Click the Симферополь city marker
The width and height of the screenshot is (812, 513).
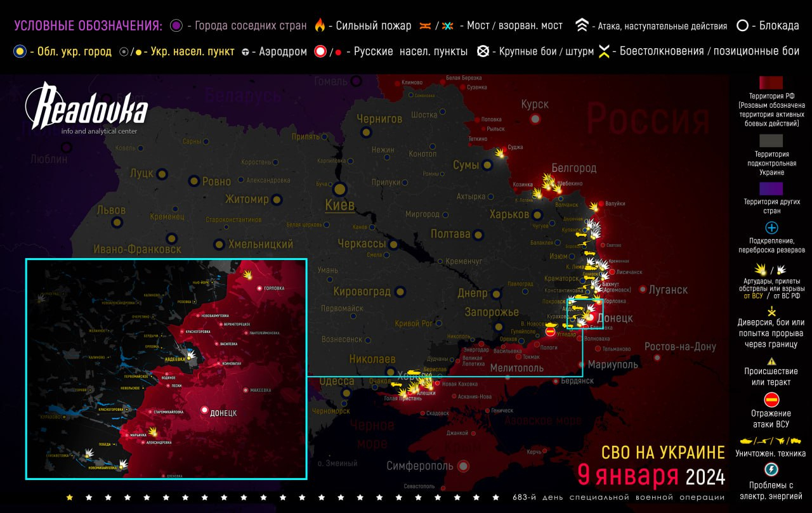click(462, 466)
